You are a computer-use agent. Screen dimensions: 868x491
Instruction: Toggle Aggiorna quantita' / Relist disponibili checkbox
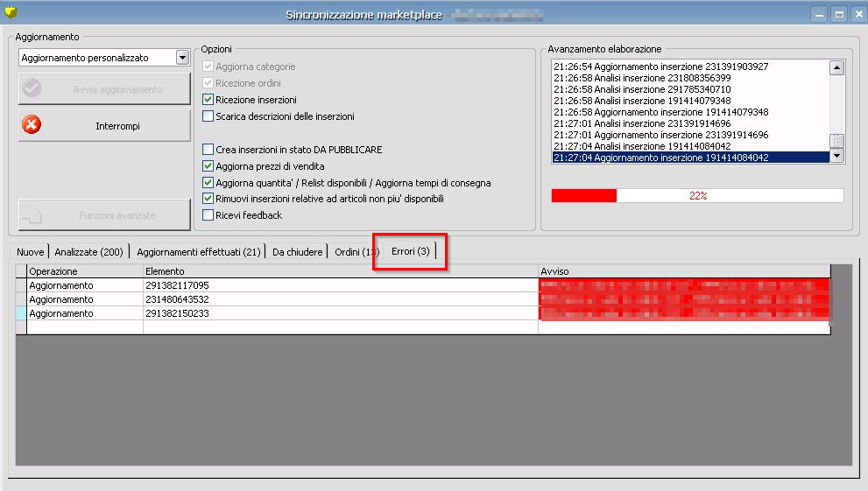(x=208, y=182)
